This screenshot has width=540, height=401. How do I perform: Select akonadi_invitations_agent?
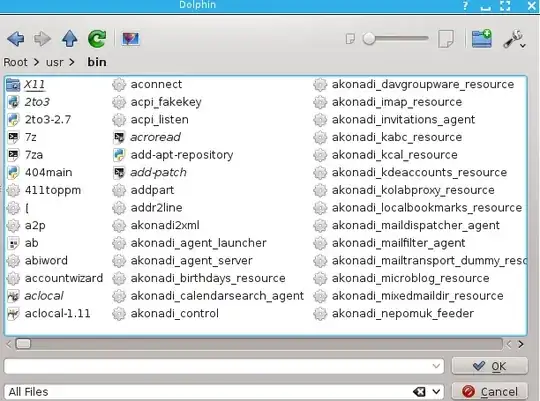pyautogui.click(x=394, y=120)
